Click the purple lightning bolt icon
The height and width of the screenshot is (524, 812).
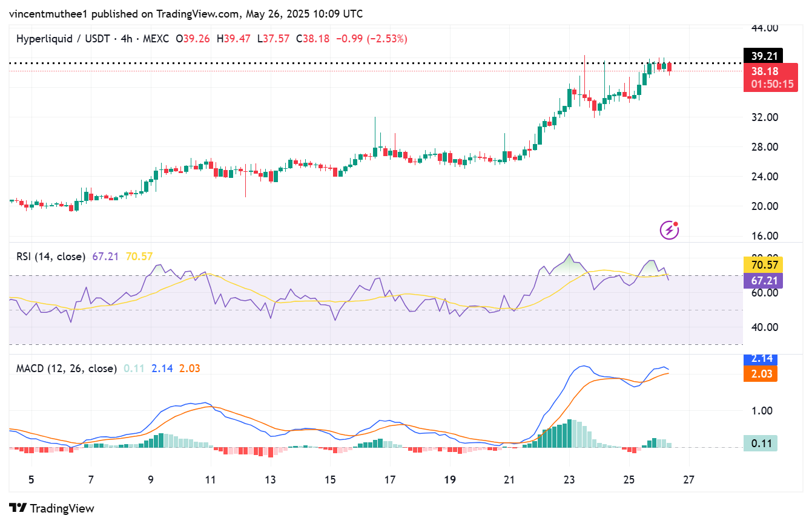click(x=669, y=230)
